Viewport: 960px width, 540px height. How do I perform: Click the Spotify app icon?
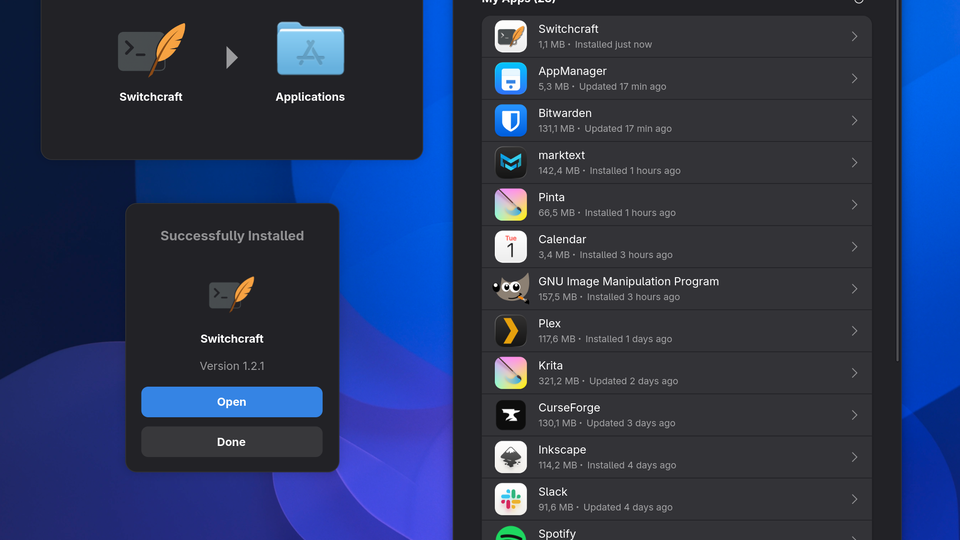point(511,533)
